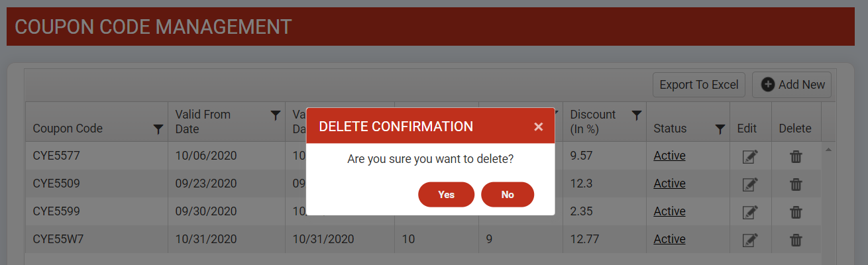868x265 pixels.
Task: Click the edit icon for coupon CYE5599
Action: point(750,212)
